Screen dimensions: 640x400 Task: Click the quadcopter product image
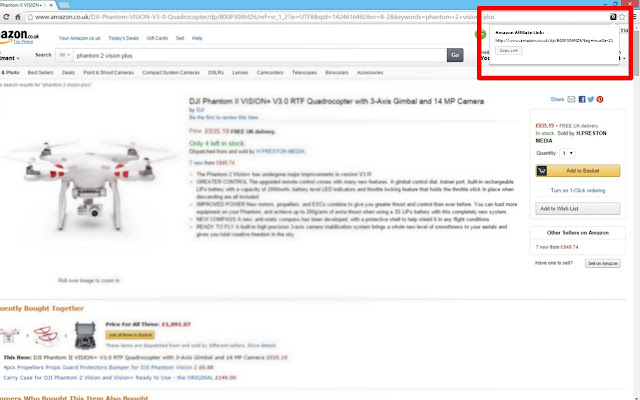pyautogui.click(x=90, y=186)
